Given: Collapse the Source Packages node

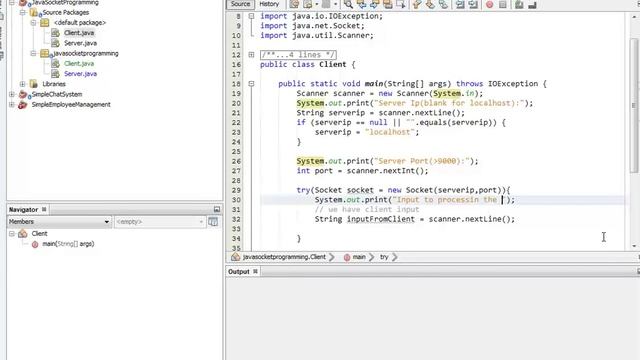Looking at the screenshot, I should 23,12.
